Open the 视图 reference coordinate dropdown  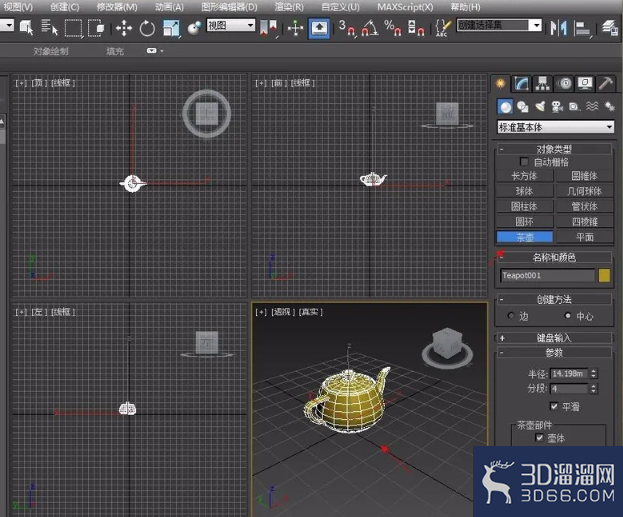coord(230,25)
